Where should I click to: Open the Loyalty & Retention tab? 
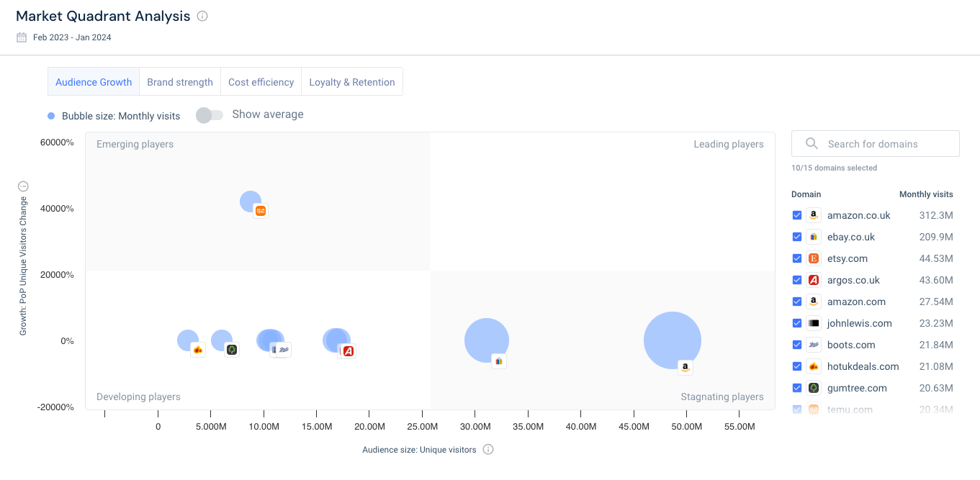click(352, 82)
